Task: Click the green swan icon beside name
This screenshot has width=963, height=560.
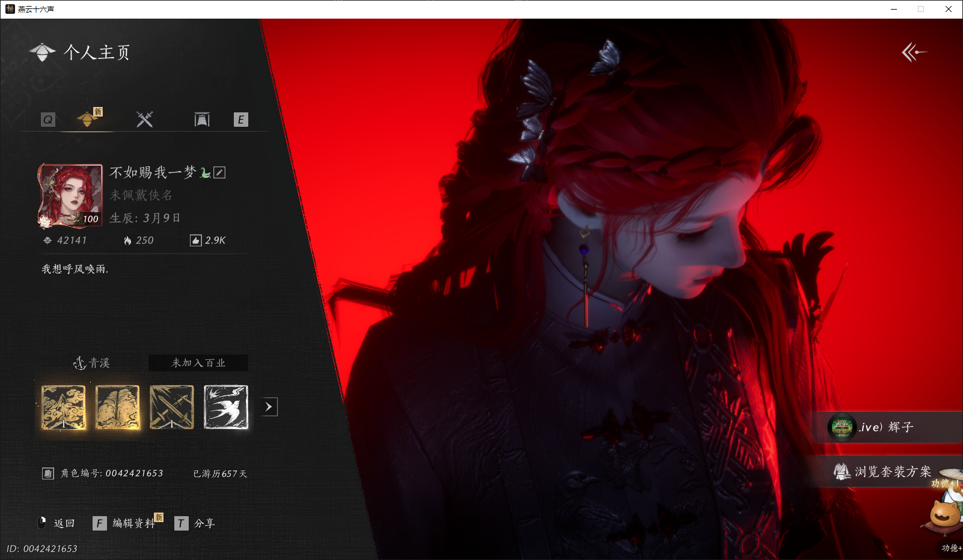Action: coord(206,173)
